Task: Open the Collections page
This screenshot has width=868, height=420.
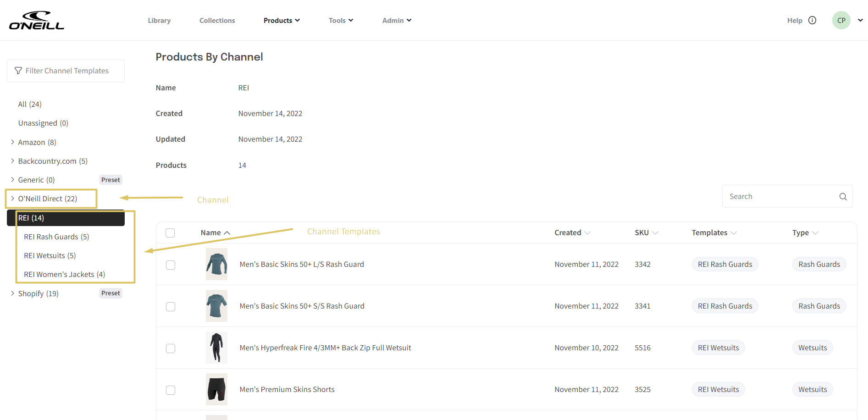Action: (217, 20)
